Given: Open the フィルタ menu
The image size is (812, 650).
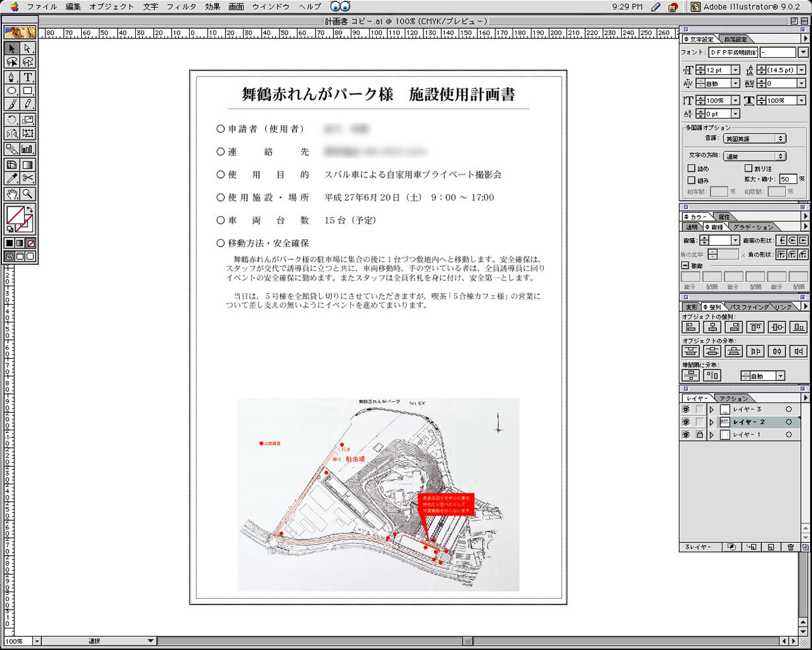Looking at the screenshot, I should tap(181, 6).
